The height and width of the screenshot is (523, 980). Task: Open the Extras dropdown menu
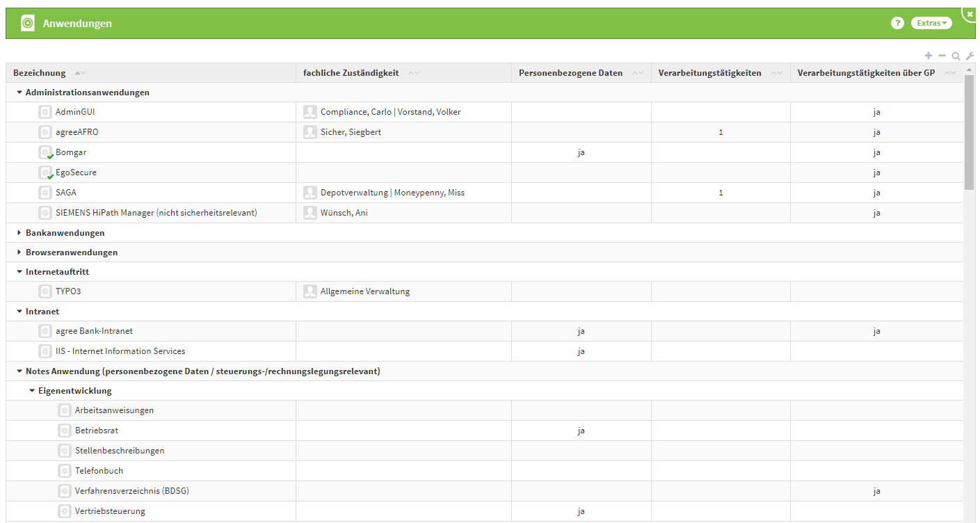pyautogui.click(x=931, y=23)
